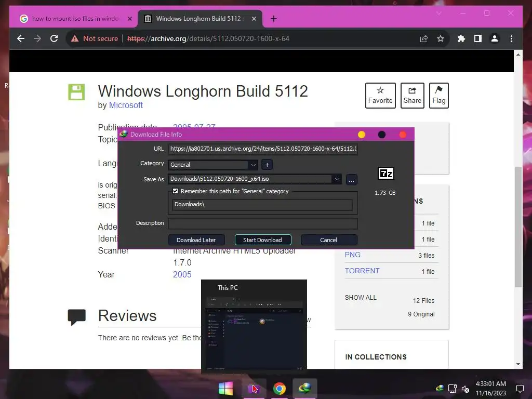Open Chrome profile avatar icon
Screen dimensions: 532x399
point(495,38)
